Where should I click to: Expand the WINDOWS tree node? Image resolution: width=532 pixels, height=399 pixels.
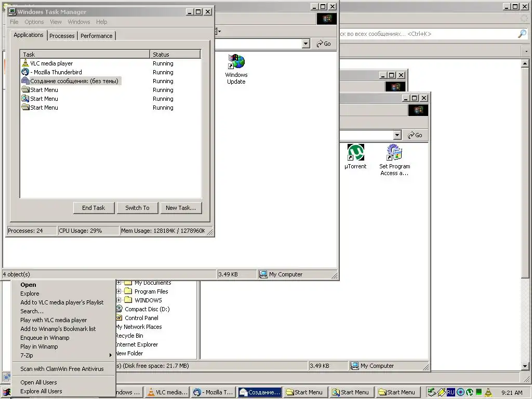(x=119, y=300)
